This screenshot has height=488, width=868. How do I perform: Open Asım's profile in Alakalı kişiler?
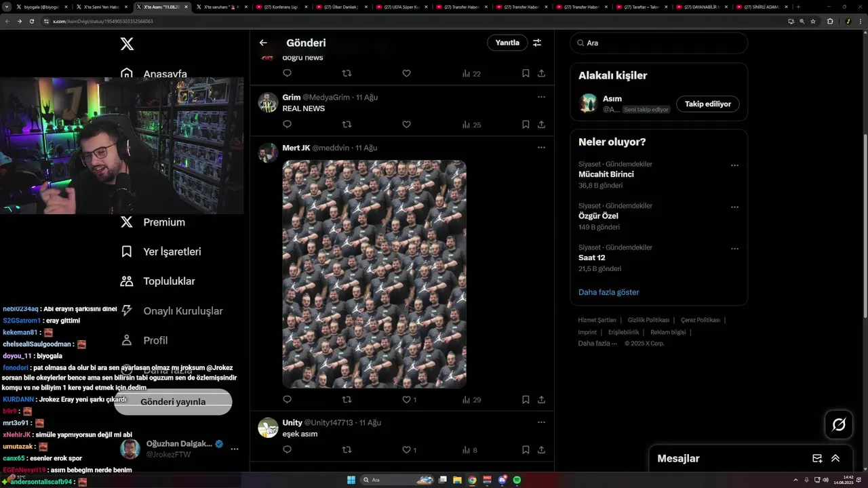tap(612, 99)
